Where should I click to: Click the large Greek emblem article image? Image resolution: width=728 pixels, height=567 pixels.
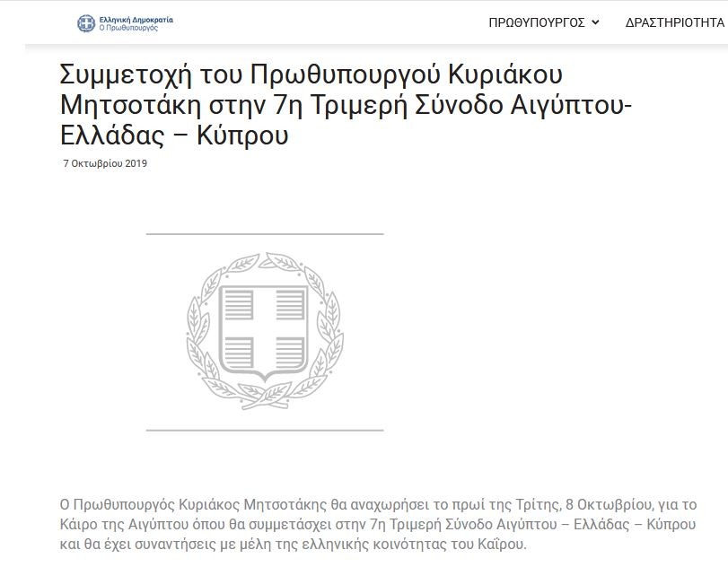pos(265,332)
